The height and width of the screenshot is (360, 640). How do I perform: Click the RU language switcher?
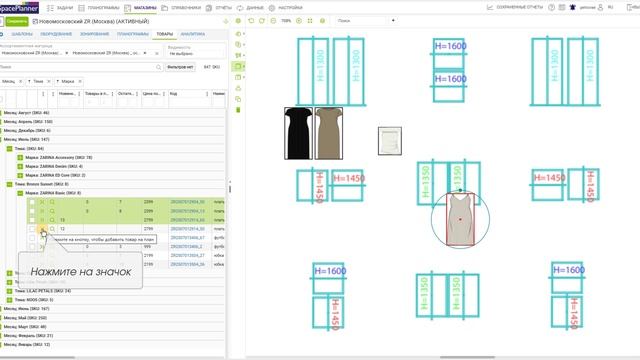click(x=611, y=7)
